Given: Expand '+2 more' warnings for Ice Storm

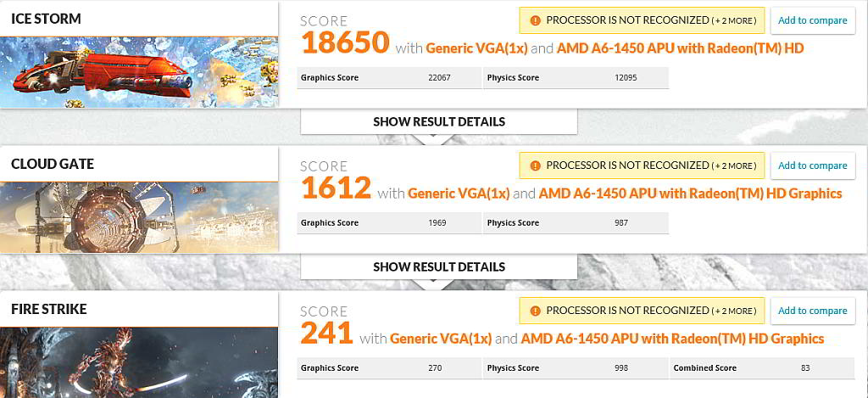Looking at the screenshot, I should point(734,20).
